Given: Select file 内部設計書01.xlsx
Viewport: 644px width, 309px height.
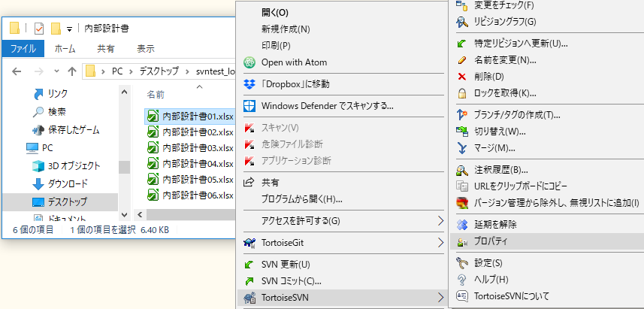Looking at the screenshot, I should [190, 117].
